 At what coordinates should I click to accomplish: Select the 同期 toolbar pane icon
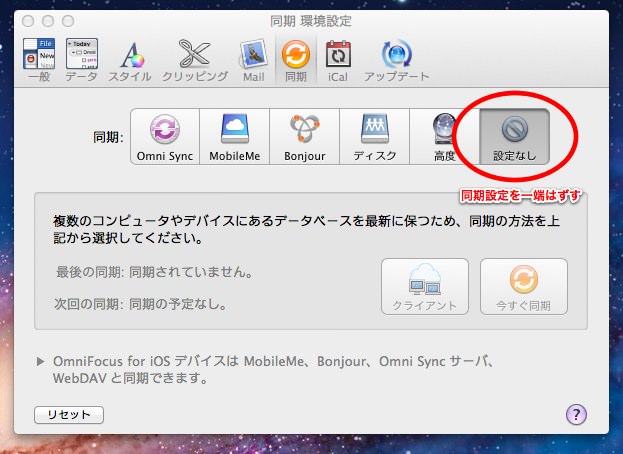click(296, 60)
